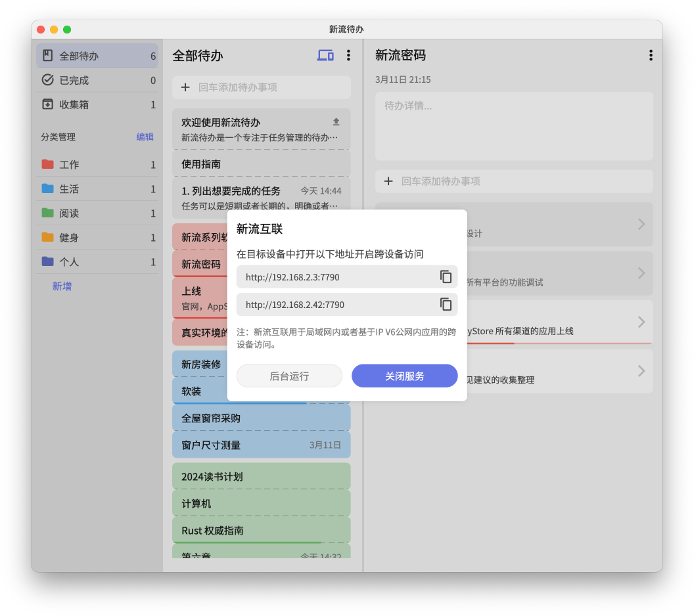Screen dimensions: 694x616
Task: Open the 已完成 list
Action: coord(97,80)
